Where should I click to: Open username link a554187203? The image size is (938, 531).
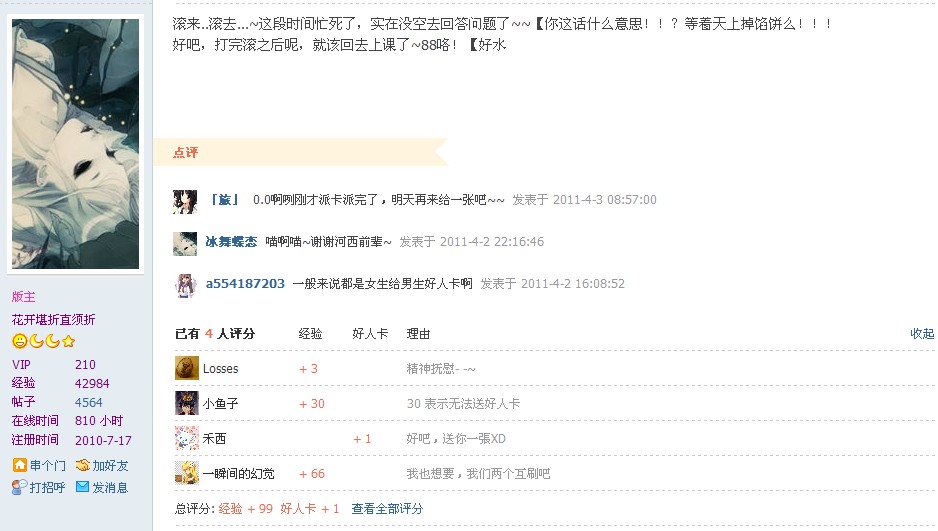point(245,283)
